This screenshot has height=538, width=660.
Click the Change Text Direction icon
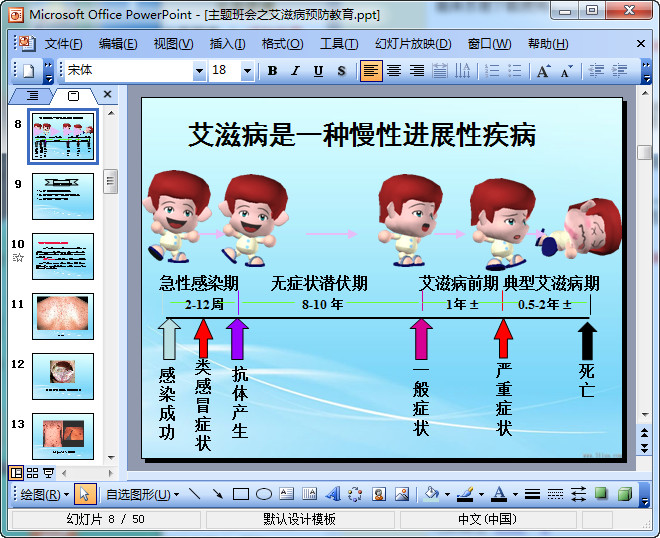click(463, 71)
